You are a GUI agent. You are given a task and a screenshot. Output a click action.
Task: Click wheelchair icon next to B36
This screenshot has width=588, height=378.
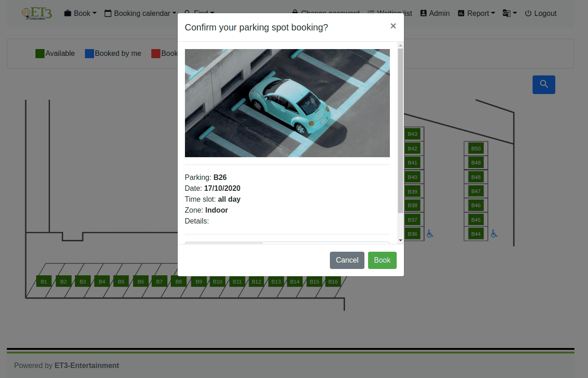click(430, 234)
